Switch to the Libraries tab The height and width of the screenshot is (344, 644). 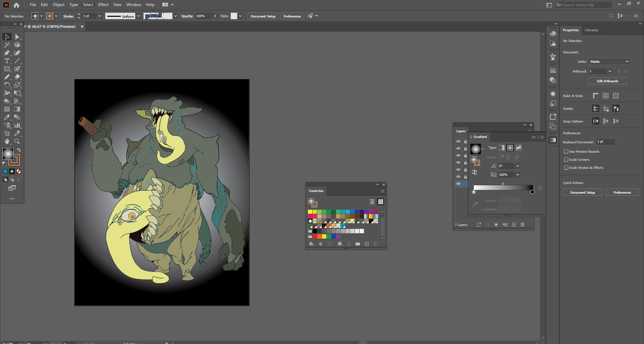click(x=591, y=30)
